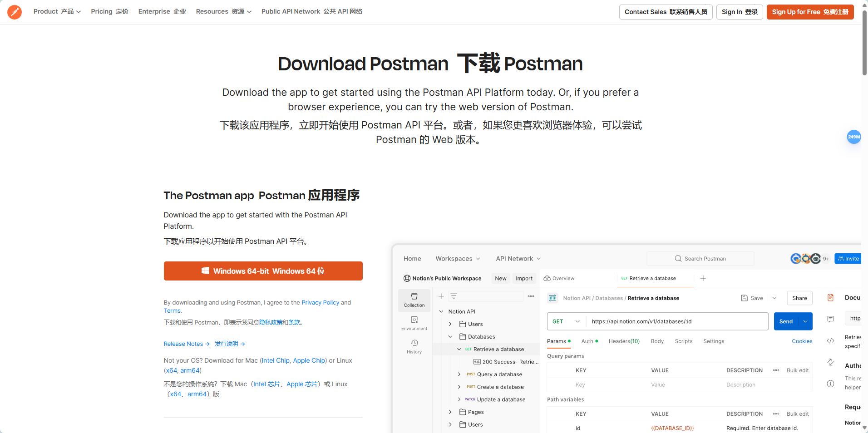868x433 pixels.
Task: Open the History sidebar icon
Action: tap(414, 347)
